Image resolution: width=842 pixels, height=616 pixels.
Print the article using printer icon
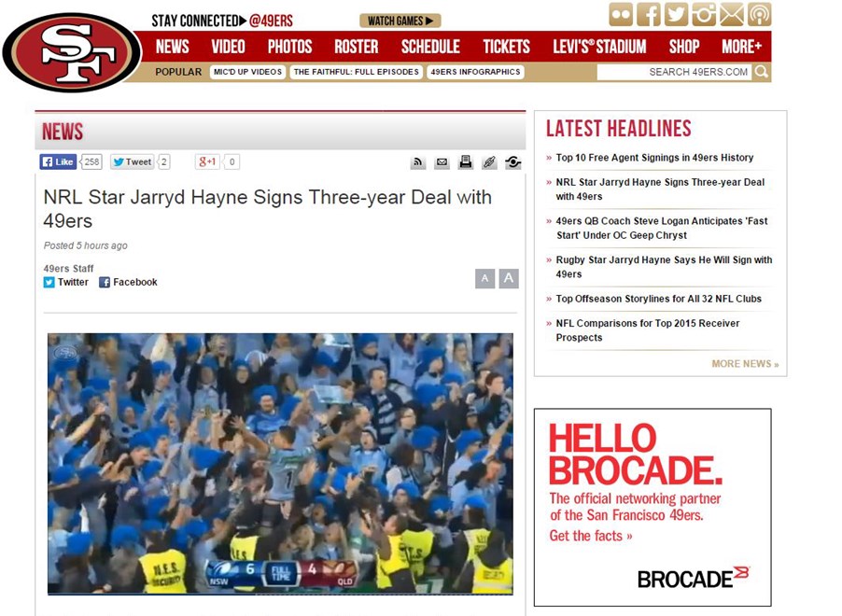click(465, 162)
